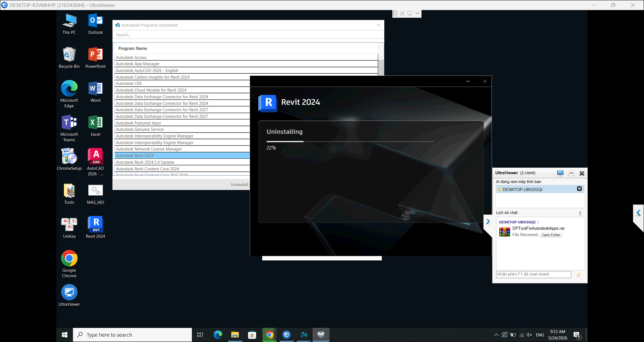Image resolution: width=644 pixels, height=342 pixels.
Task: Click the monitor icon in UltraViewer chat panel header
Action: (560, 173)
